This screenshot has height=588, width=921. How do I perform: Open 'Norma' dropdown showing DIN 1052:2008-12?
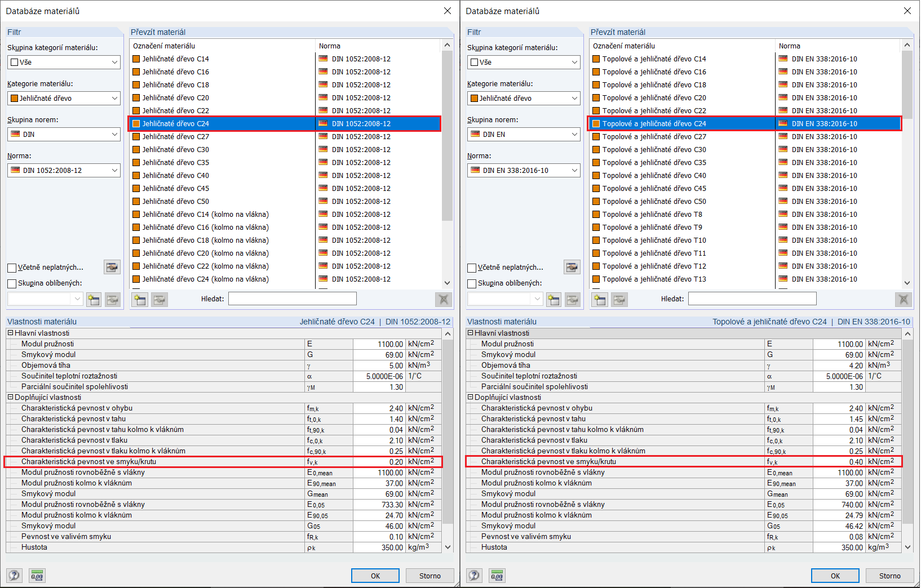point(64,170)
